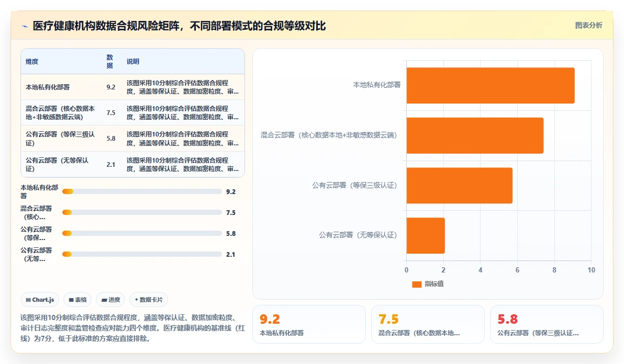Click the 7.5 混合云部署 data card
The width and height of the screenshot is (624, 364).
[428, 324]
